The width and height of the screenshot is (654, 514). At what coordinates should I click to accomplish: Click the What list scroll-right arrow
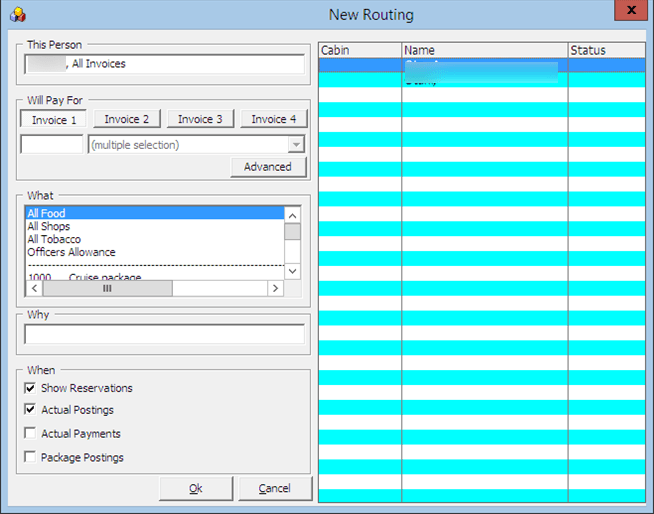[x=275, y=288]
